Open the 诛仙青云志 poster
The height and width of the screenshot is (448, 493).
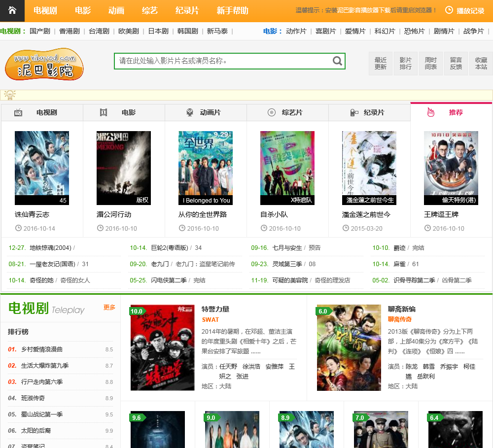42,168
